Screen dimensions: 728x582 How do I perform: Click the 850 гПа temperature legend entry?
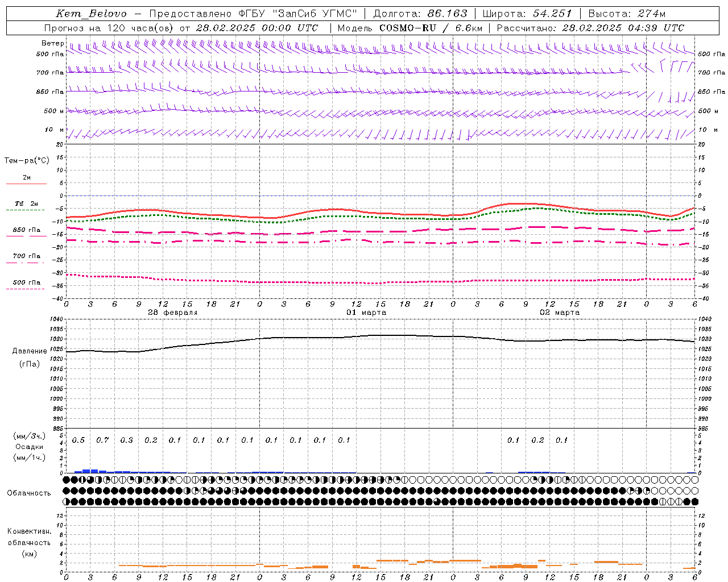click(x=26, y=230)
